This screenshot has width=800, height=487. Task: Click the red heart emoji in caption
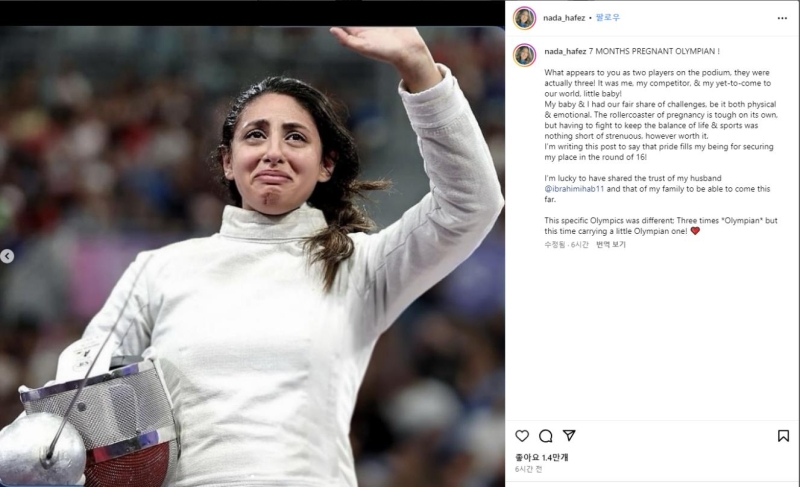tap(695, 231)
